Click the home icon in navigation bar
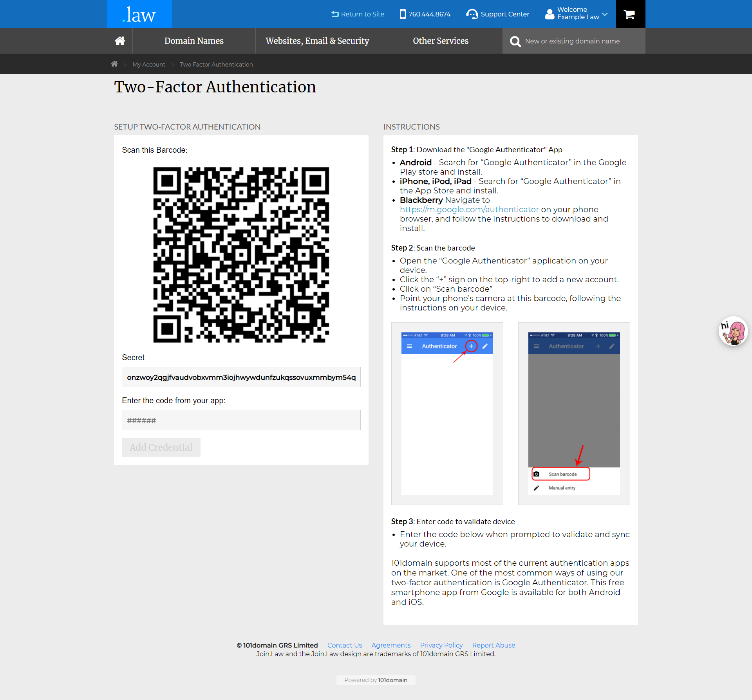Viewport: 752px width, 700px height. (x=120, y=41)
